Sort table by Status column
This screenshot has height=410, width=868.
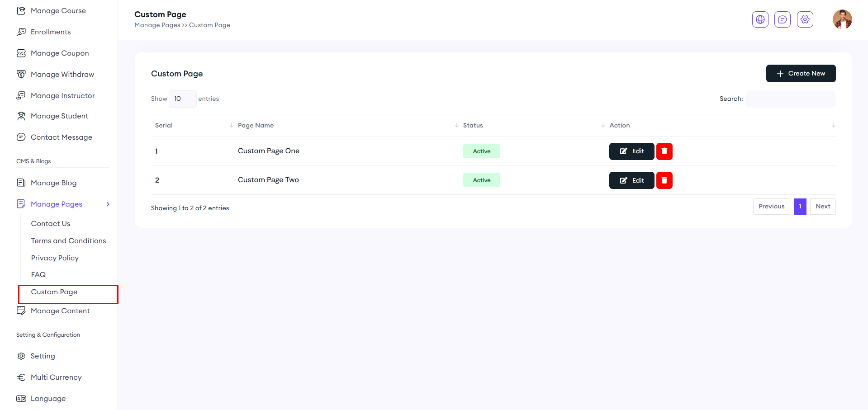click(473, 126)
